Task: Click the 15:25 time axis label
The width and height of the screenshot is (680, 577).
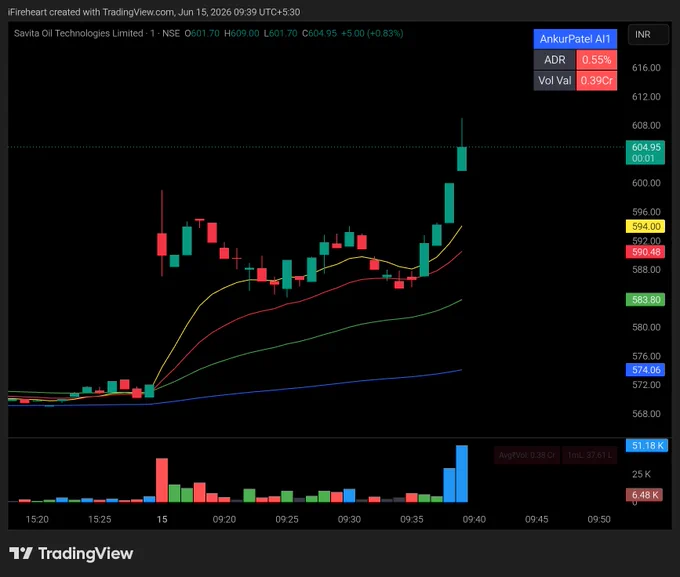Action: (x=100, y=519)
